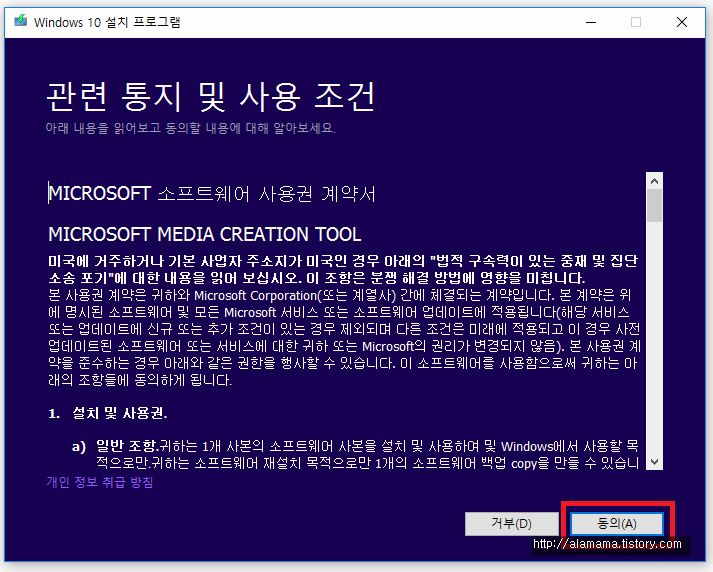Click the 관련 통지 및 사용 조건 page title

click(x=210, y=96)
